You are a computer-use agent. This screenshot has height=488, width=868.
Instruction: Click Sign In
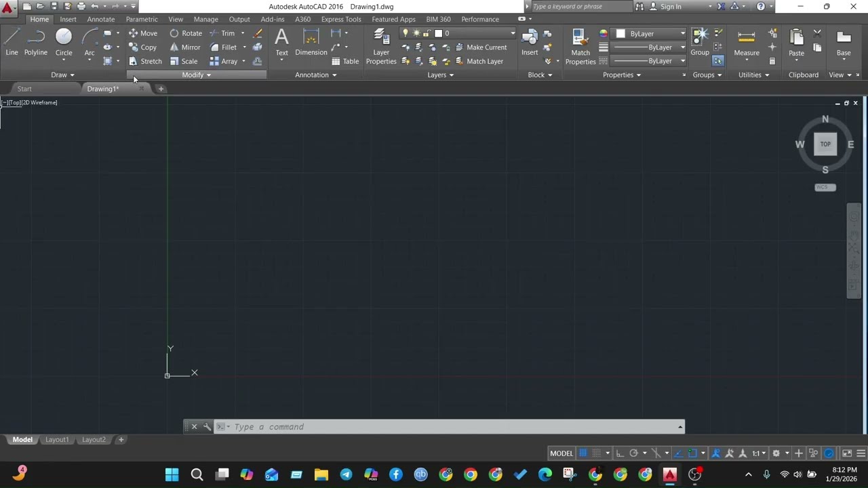(671, 6)
